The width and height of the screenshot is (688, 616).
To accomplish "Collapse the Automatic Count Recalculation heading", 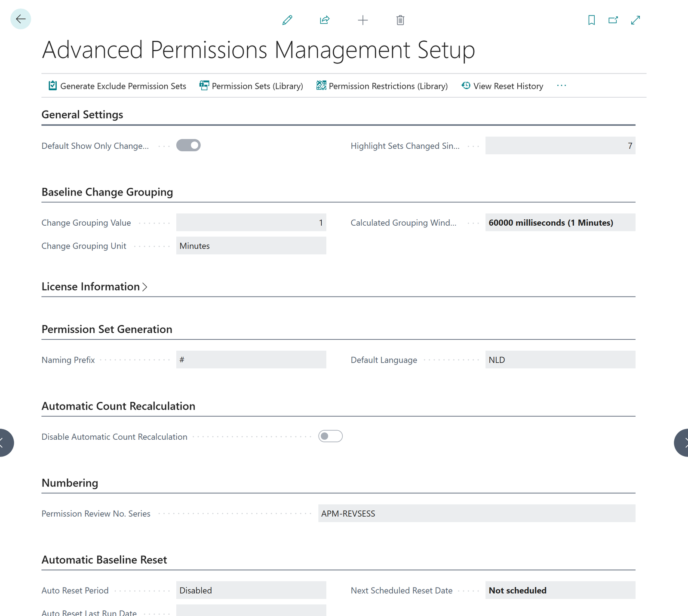I will pyautogui.click(x=118, y=406).
